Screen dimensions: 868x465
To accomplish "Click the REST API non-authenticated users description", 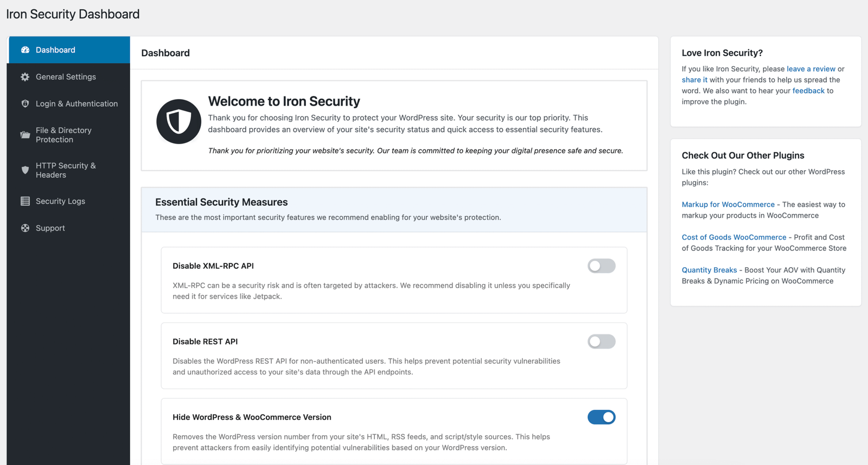I will 366,366.
